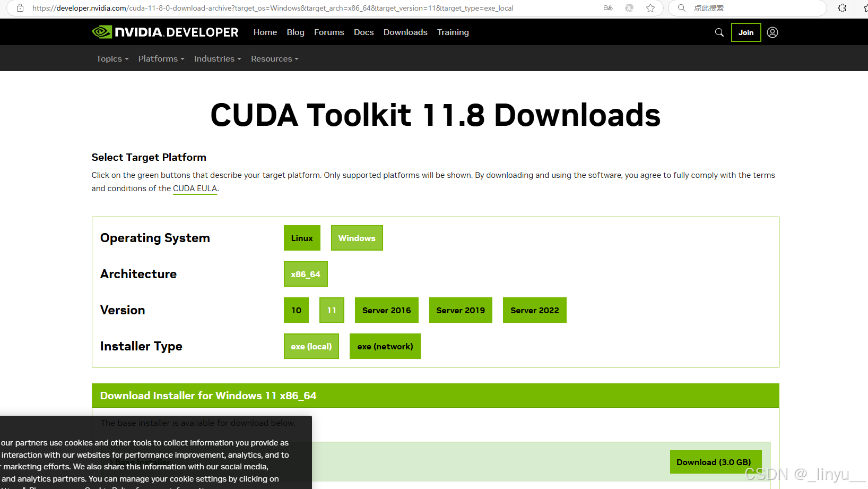Select Windows version 11
The image size is (868, 489).
[x=332, y=310]
